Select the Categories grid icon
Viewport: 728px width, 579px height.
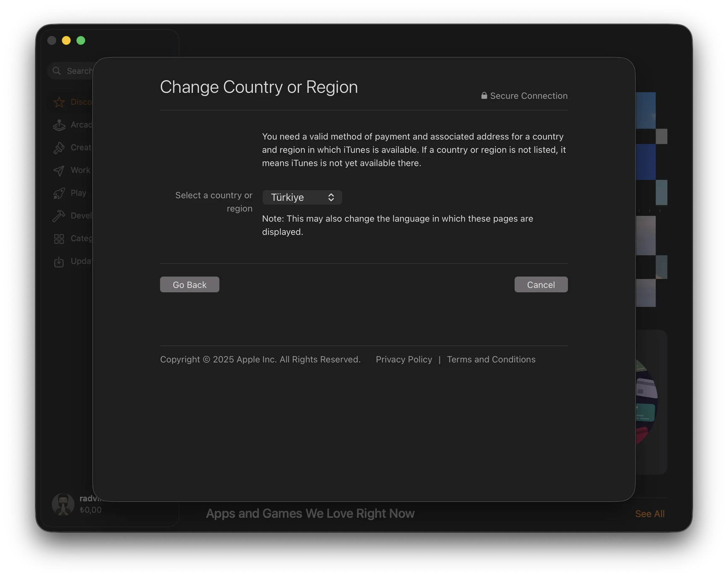pos(59,239)
